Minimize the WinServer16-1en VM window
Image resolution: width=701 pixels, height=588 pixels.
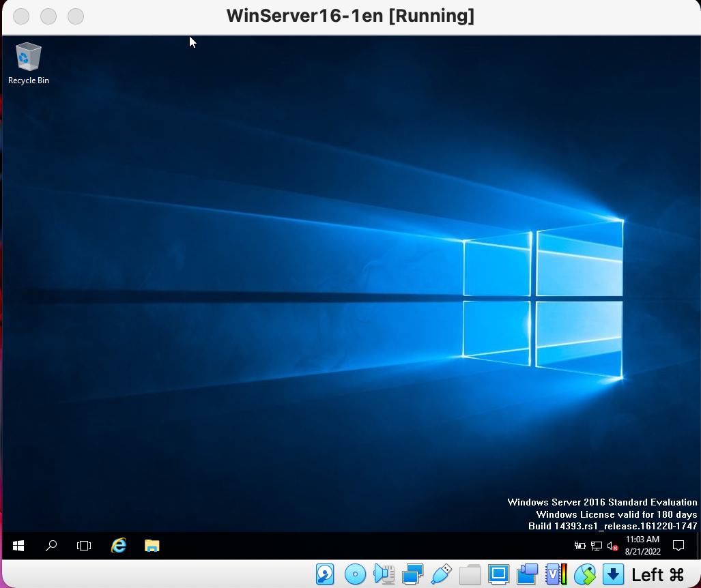(48, 16)
